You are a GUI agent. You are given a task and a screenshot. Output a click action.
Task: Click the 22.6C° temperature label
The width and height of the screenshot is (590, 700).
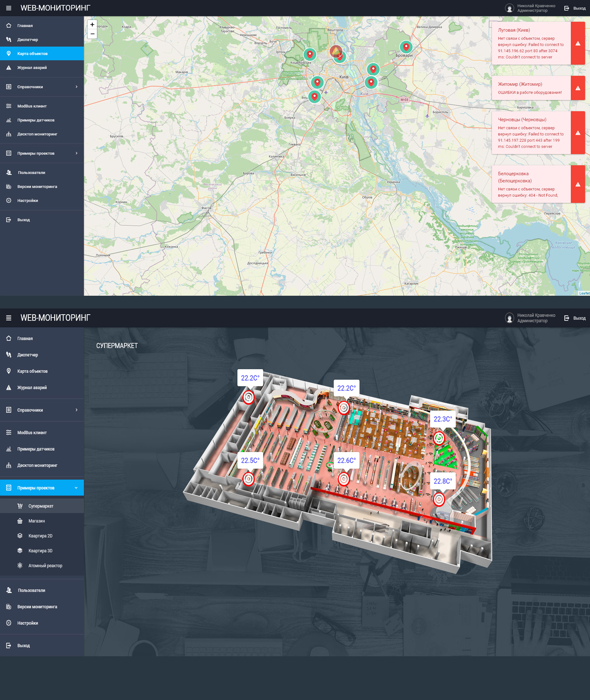click(346, 460)
